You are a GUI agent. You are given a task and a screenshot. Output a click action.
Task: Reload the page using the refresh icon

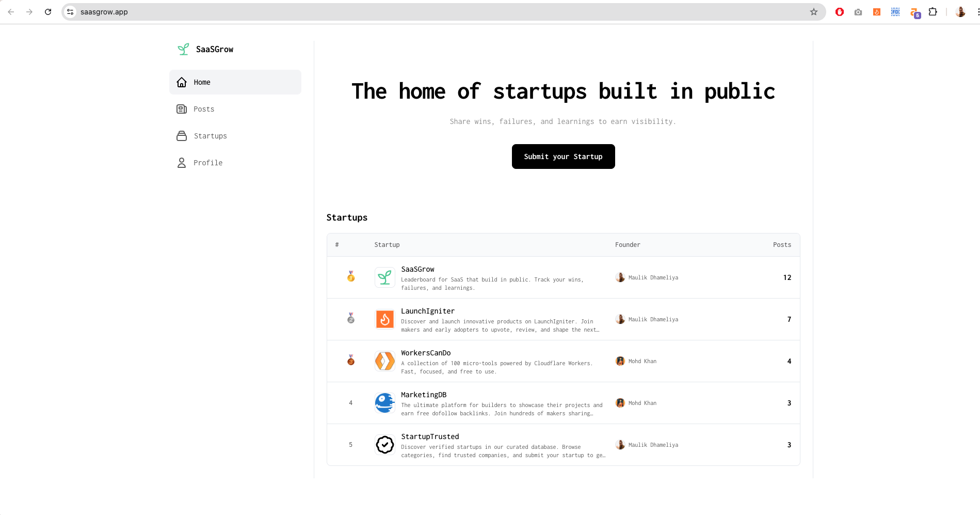48,12
